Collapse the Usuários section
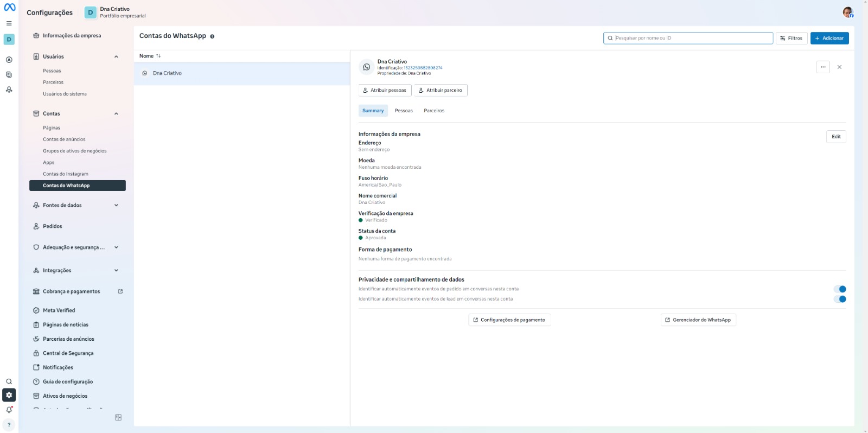This screenshot has height=433, width=868. (116, 56)
